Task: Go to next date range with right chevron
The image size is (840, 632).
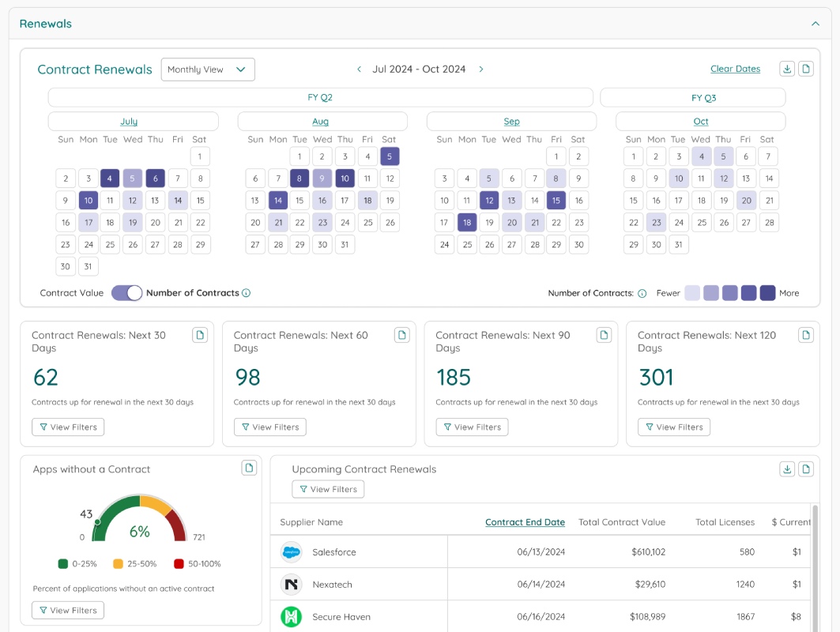Action: coord(481,69)
